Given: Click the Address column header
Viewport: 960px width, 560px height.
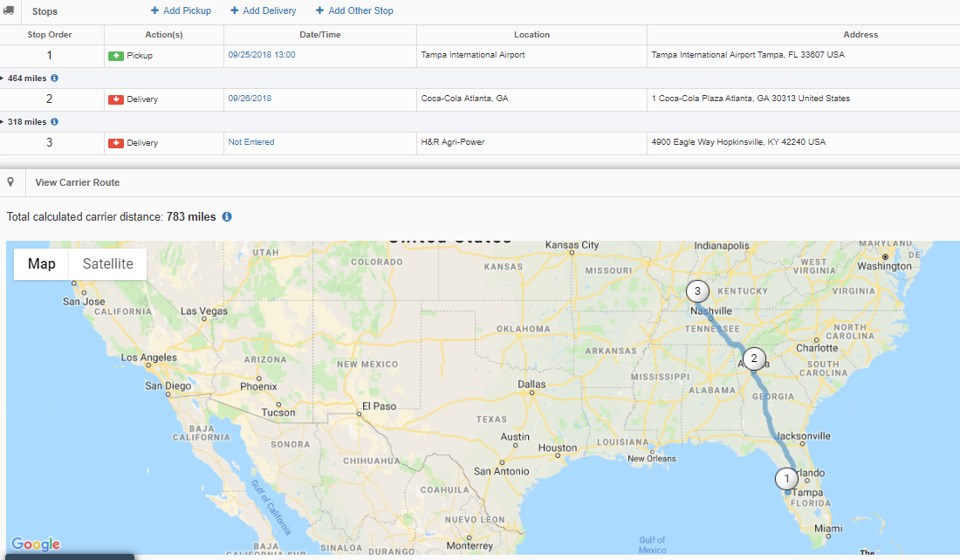Looking at the screenshot, I should tap(861, 35).
